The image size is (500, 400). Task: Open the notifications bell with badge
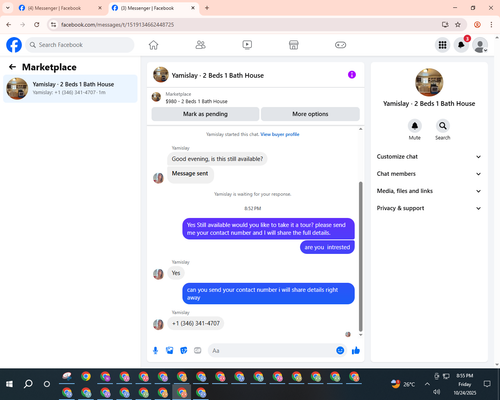(461, 45)
